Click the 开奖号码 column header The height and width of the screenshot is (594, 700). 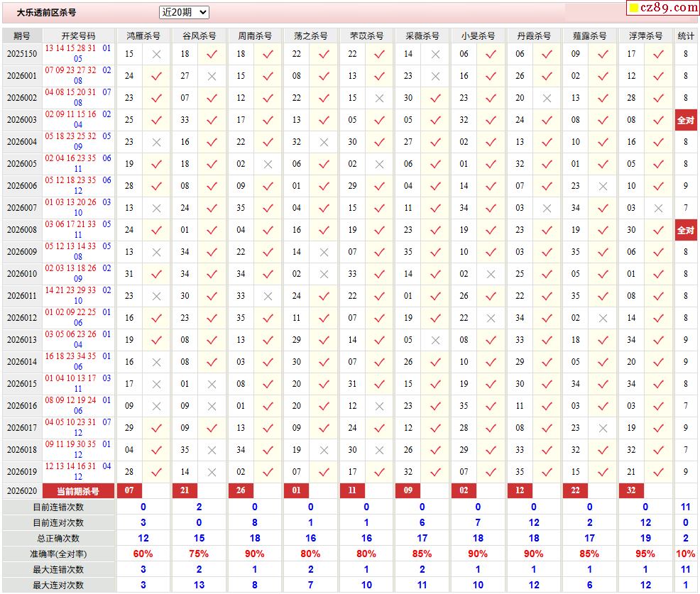[78, 35]
